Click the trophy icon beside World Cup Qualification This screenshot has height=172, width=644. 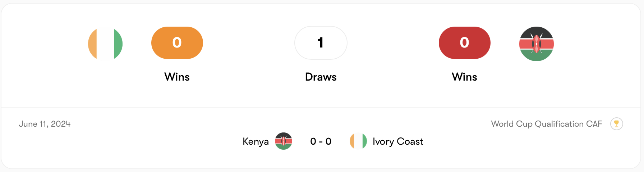point(616,124)
